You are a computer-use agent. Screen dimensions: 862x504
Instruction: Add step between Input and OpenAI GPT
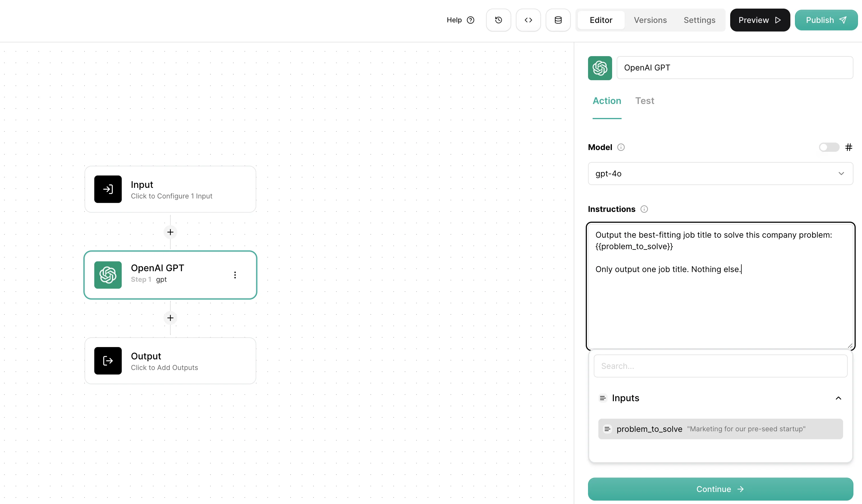(170, 232)
